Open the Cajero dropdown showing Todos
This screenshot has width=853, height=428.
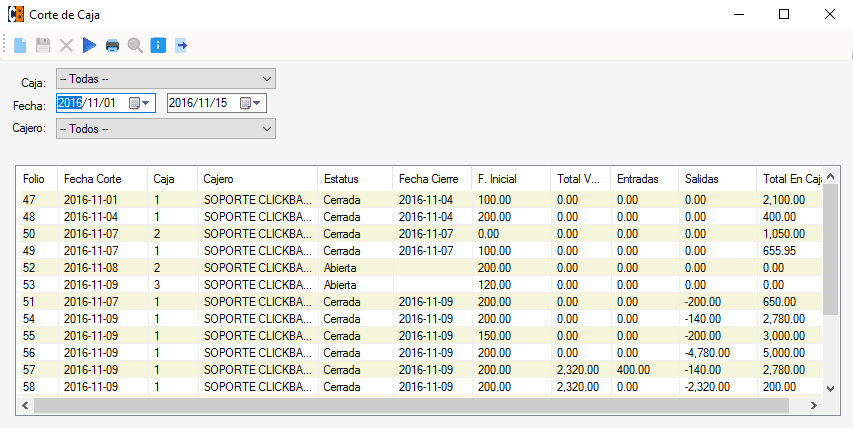point(166,129)
